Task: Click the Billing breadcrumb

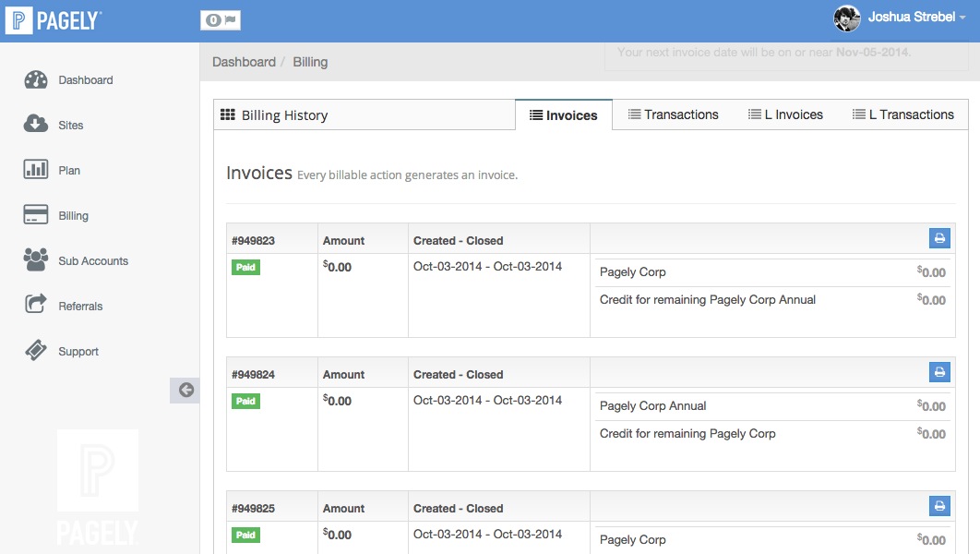Action: click(x=310, y=62)
